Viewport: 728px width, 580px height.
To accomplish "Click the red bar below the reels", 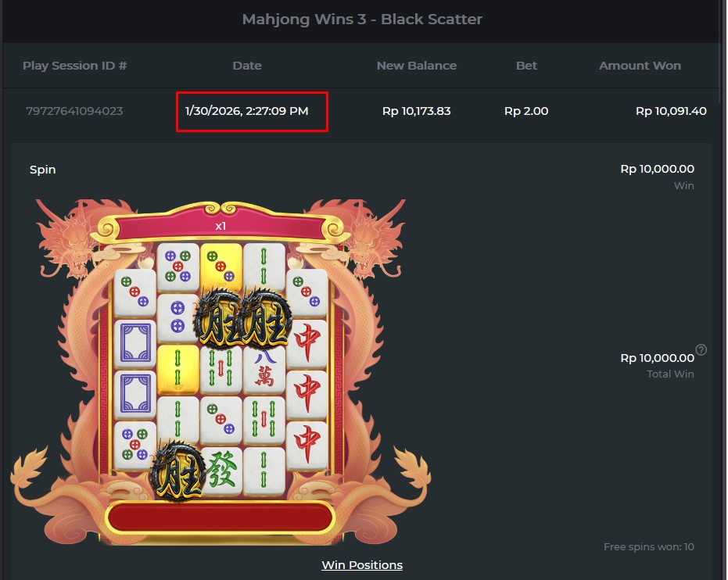I will pyautogui.click(x=220, y=517).
